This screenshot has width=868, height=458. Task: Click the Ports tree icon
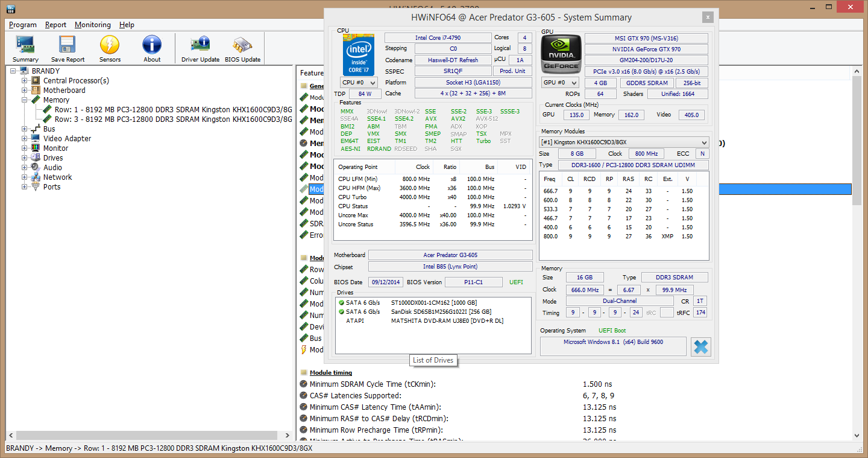click(36, 187)
